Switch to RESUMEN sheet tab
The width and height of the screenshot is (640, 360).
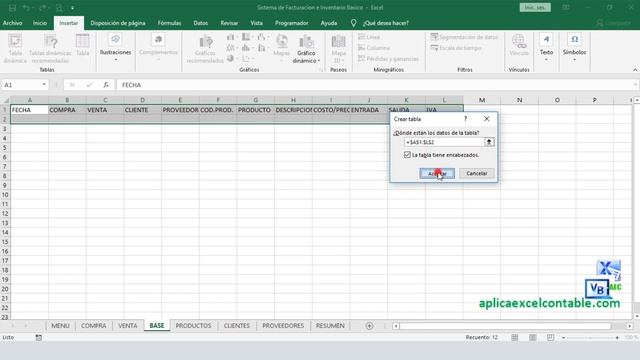click(x=330, y=326)
